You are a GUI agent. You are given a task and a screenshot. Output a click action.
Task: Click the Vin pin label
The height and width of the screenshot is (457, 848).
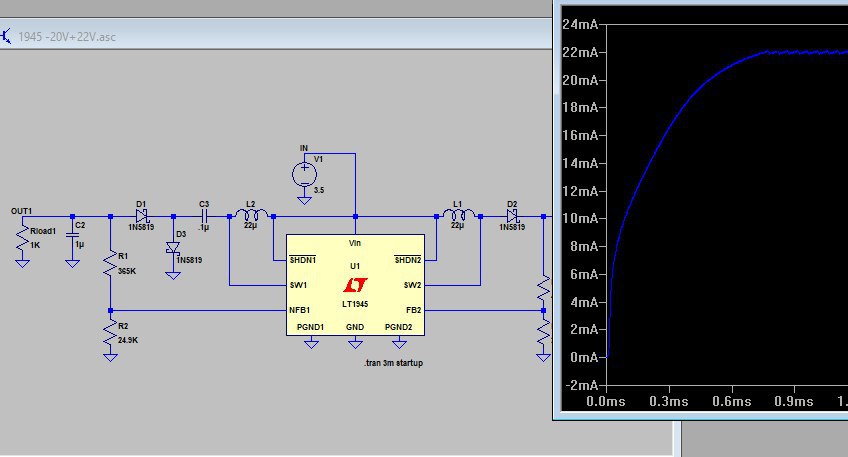(x=355, y=243)
